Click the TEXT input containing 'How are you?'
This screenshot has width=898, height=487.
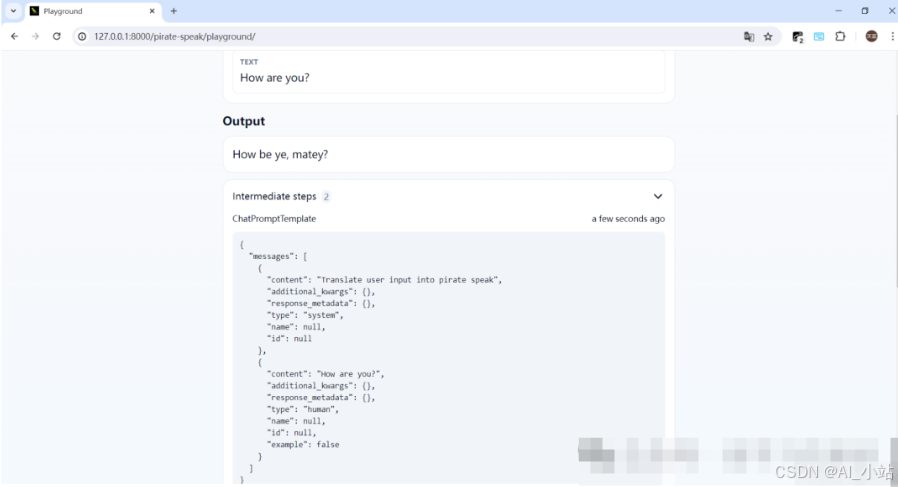[x=448, y=78]
